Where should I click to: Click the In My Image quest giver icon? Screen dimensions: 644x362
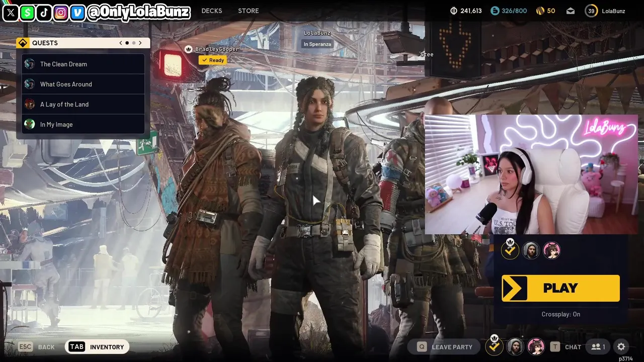[30, 124]
